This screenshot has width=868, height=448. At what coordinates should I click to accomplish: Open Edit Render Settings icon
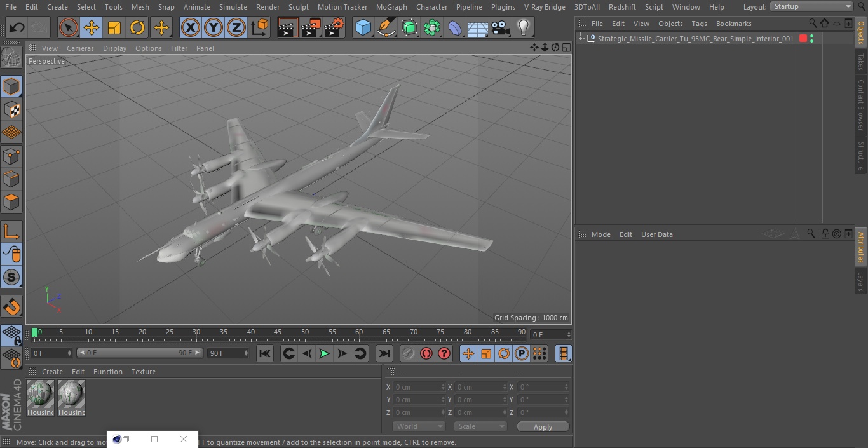pyautogui.click(x=334, y=27)
